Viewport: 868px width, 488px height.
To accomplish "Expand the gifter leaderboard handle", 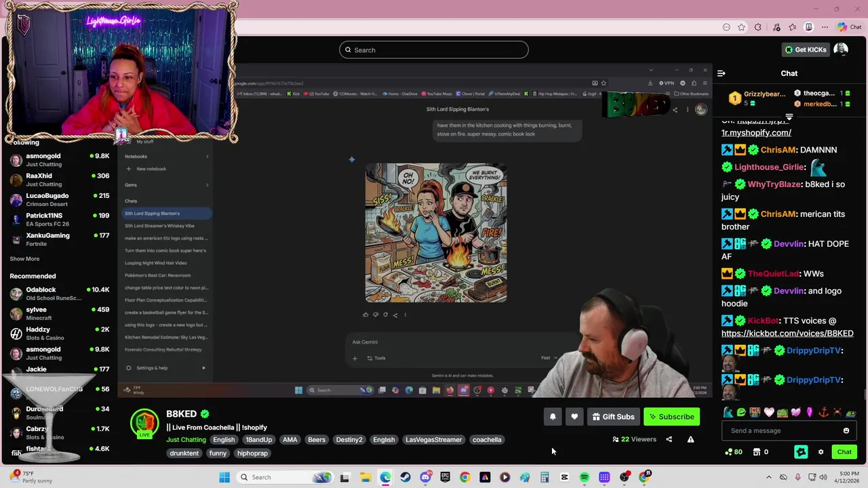I will (x=789, y=117).
